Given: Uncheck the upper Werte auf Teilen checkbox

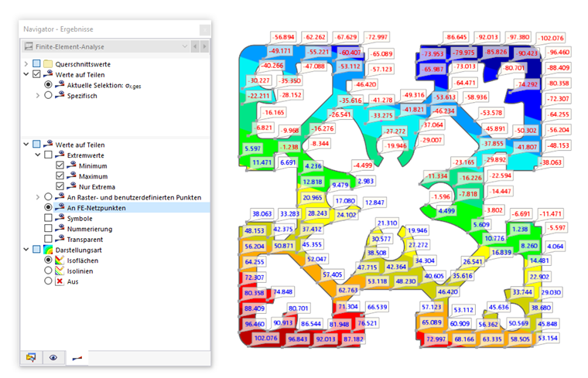Looking at the screenshot, I should [x=36, y=74].
